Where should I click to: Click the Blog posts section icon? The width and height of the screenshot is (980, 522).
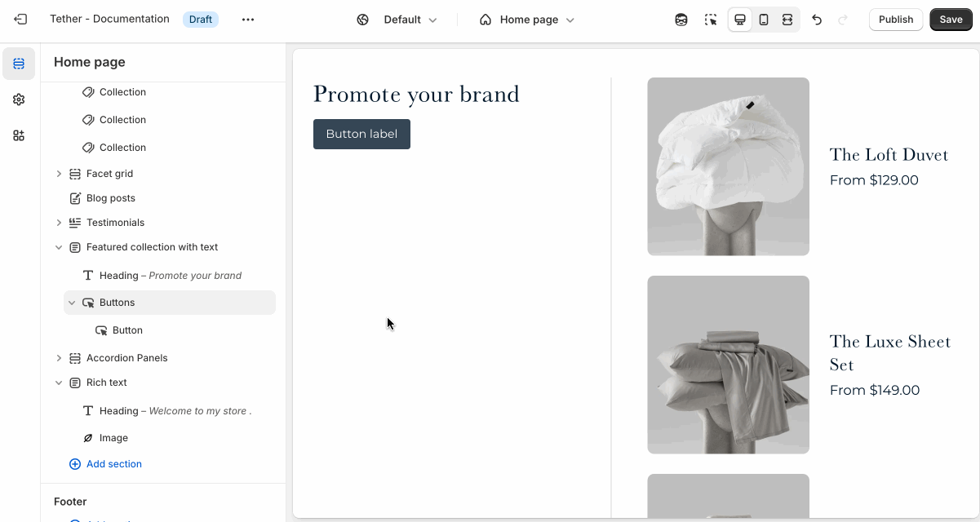pyautogui.click(x=75, y=198)
